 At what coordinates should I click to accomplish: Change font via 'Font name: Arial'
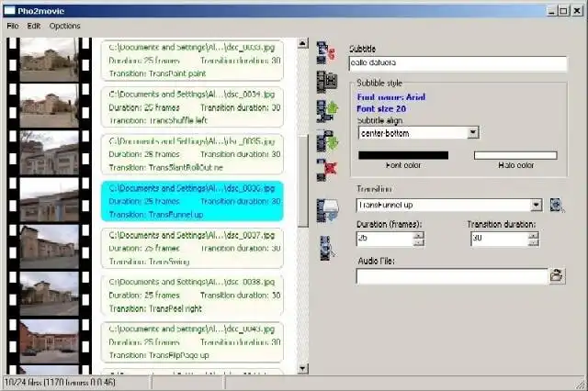click(x=391, y=97)
